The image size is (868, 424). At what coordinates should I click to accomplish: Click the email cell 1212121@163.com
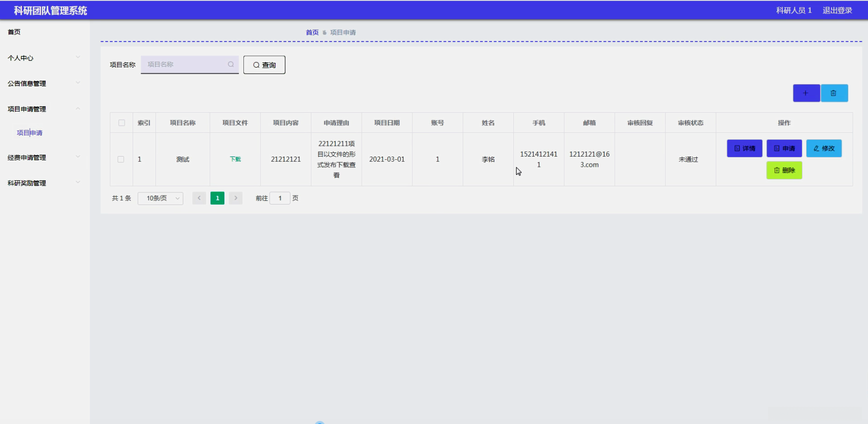[589, 159]
